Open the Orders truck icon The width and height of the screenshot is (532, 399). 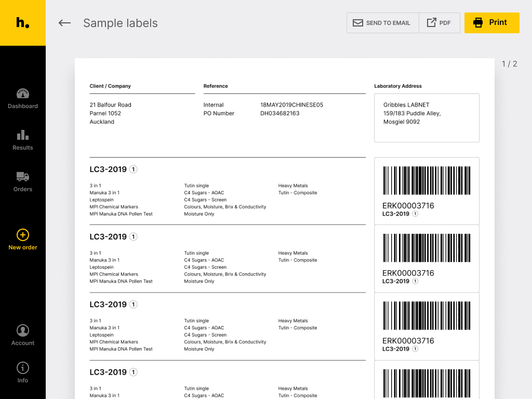click(x=23, y=177)
